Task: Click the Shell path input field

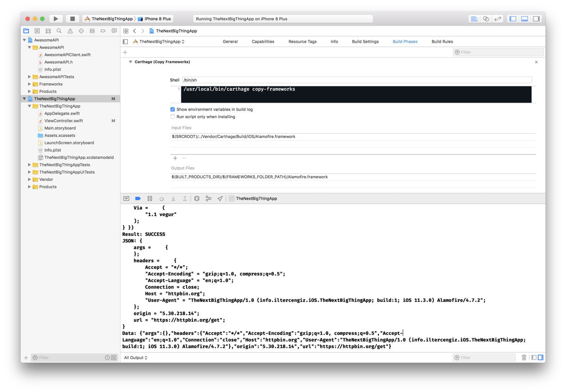Action: click(357, 80)
